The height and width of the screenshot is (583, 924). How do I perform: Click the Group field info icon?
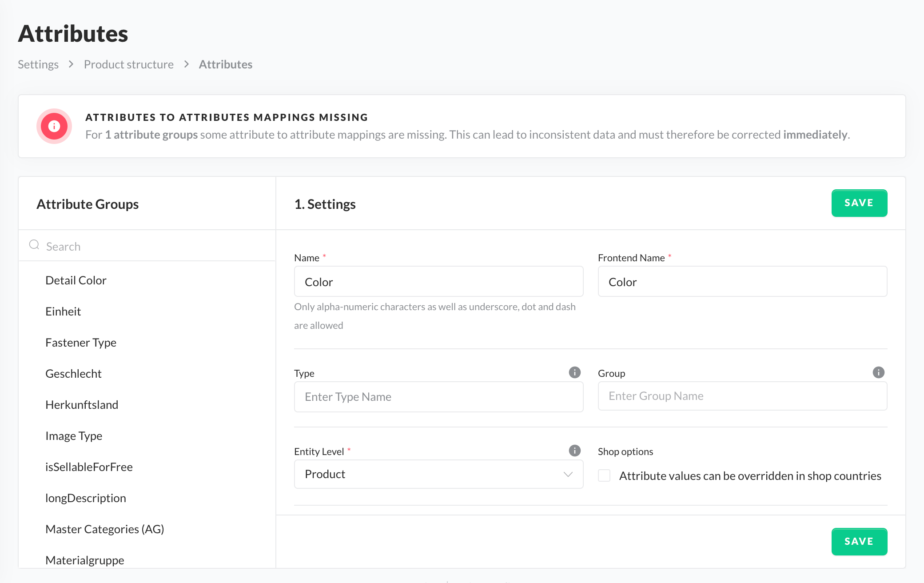pyautogui.click(x=878, y=372)
